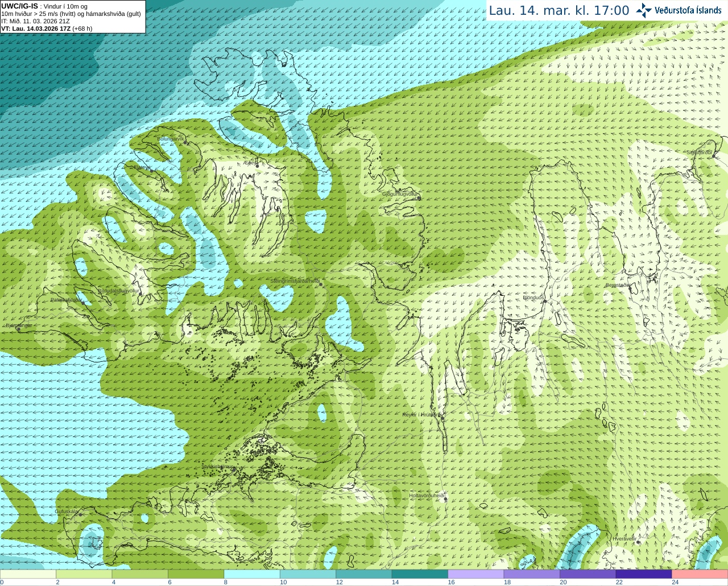Click the Bolungarvík station marker
Image resolution: width=728 pixels, height=586 pixels.
[x=186, y=143]
